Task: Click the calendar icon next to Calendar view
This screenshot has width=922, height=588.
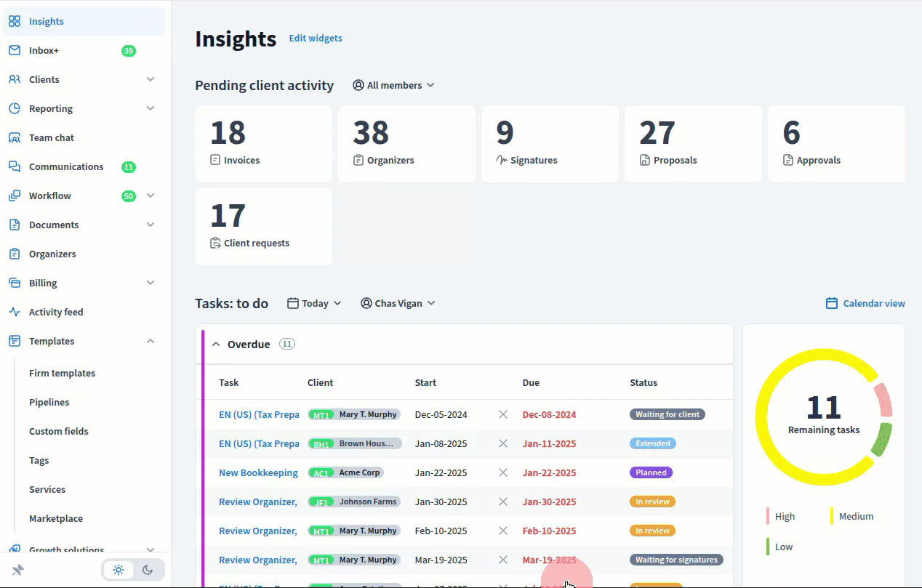Action: [x=832, y=303]
